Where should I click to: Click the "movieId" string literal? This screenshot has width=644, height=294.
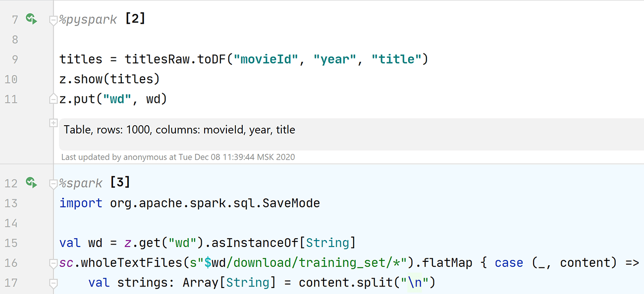(x=267, y=59)
